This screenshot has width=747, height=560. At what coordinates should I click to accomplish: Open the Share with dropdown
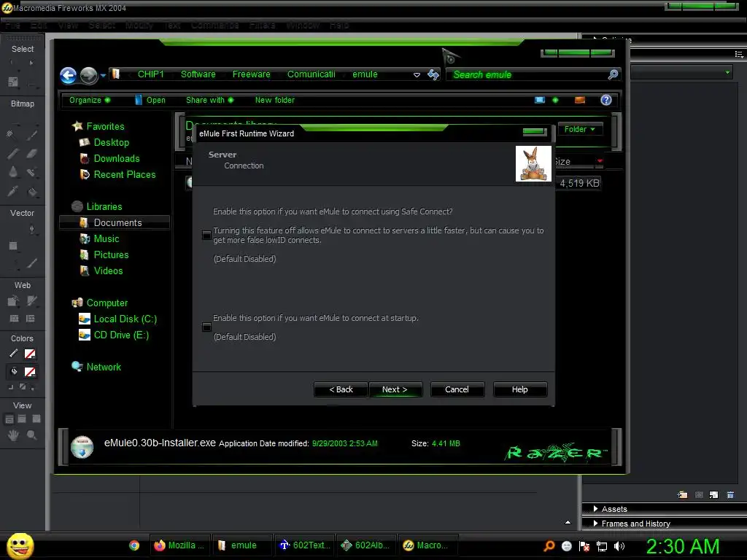[x=209, y=100]
